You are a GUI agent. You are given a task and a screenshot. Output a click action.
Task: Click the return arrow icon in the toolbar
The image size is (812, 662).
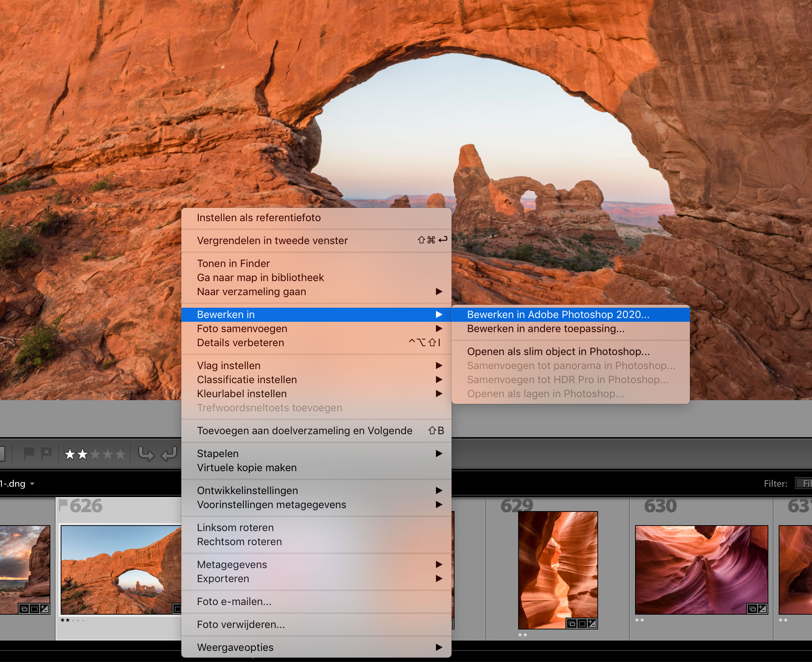(x=169, y=453)
